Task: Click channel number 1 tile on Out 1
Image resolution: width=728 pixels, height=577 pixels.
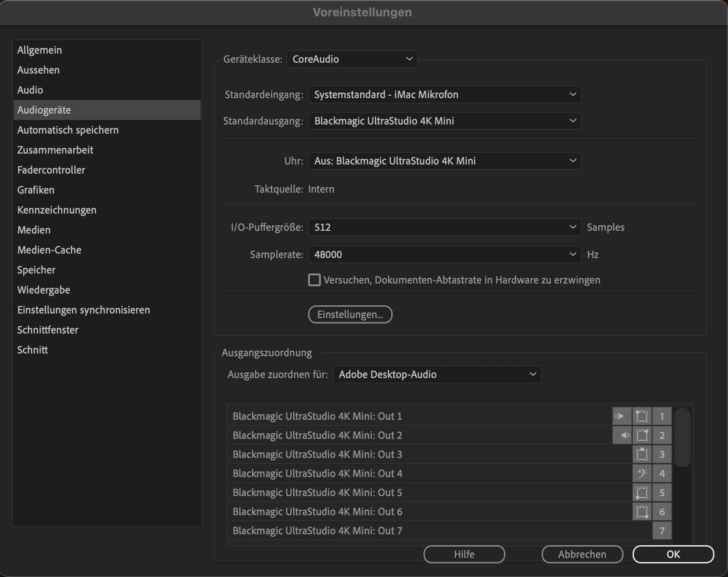Action: point(662,416)
